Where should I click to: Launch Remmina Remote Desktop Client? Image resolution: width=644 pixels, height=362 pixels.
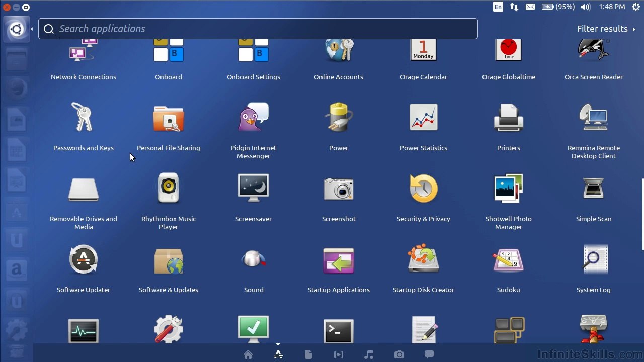(594, 131)
